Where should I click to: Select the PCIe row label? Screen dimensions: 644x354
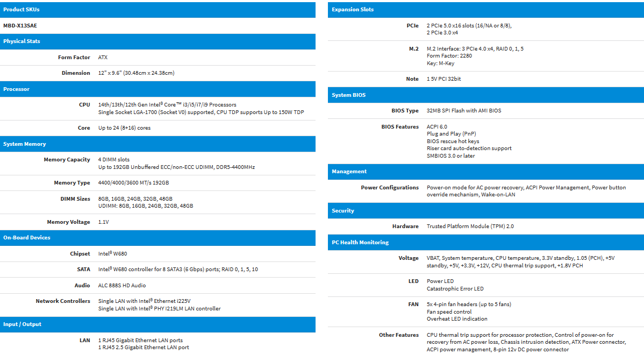[413, 25]
